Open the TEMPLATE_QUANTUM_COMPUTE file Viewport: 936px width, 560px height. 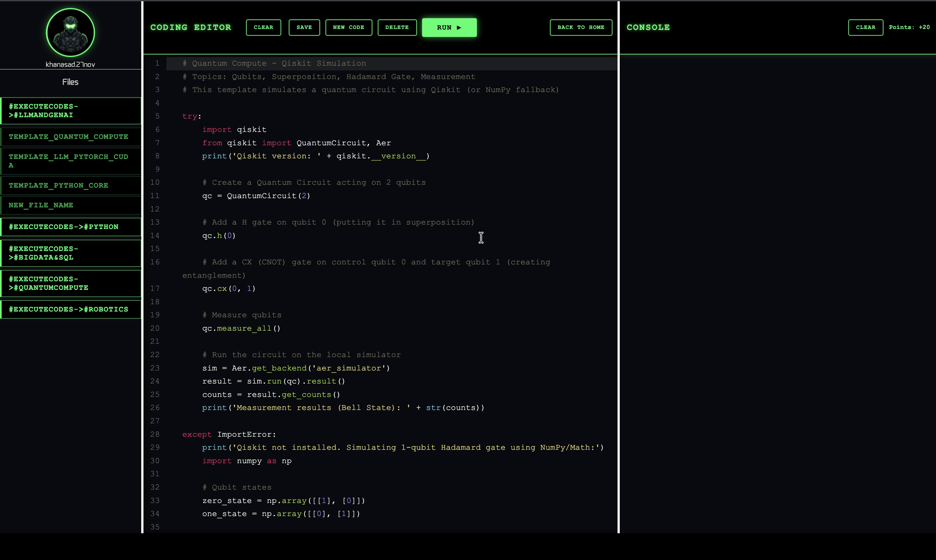click(71, 137)
